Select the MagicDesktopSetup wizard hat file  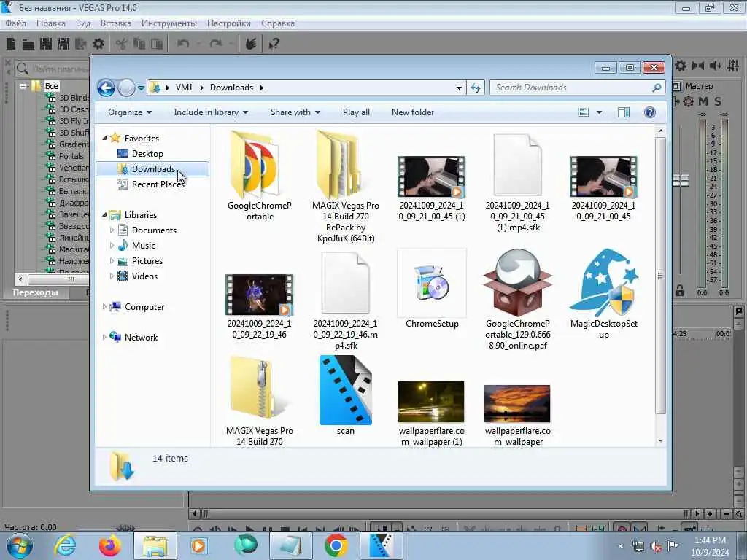[603, 295]
